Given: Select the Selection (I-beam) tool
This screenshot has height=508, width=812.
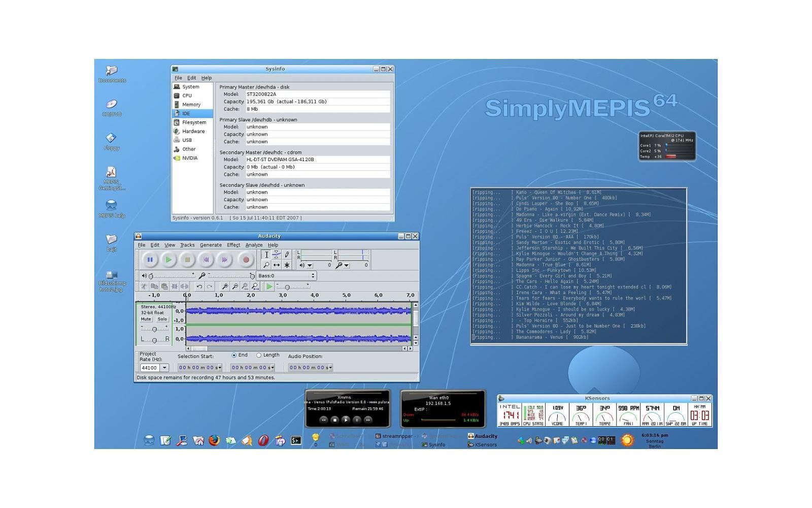Looking at the screenshot, I should coord(266,255).
